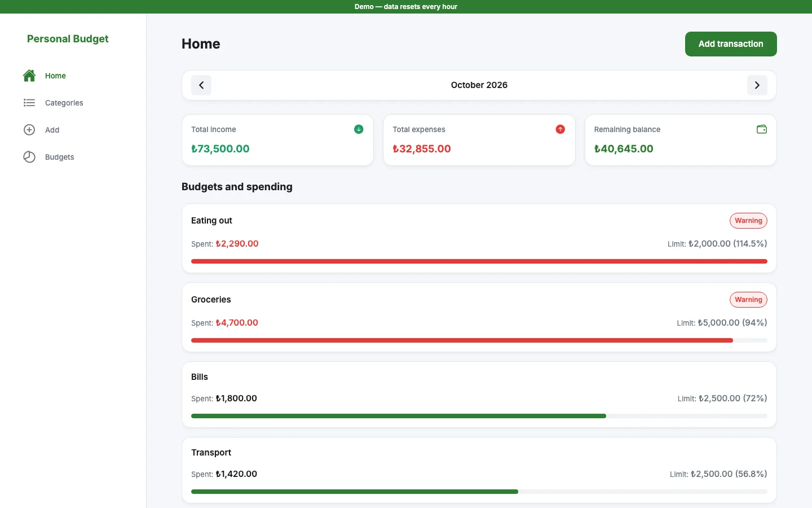Click the demo data reset banner text
812x508 pixels.
406,7
